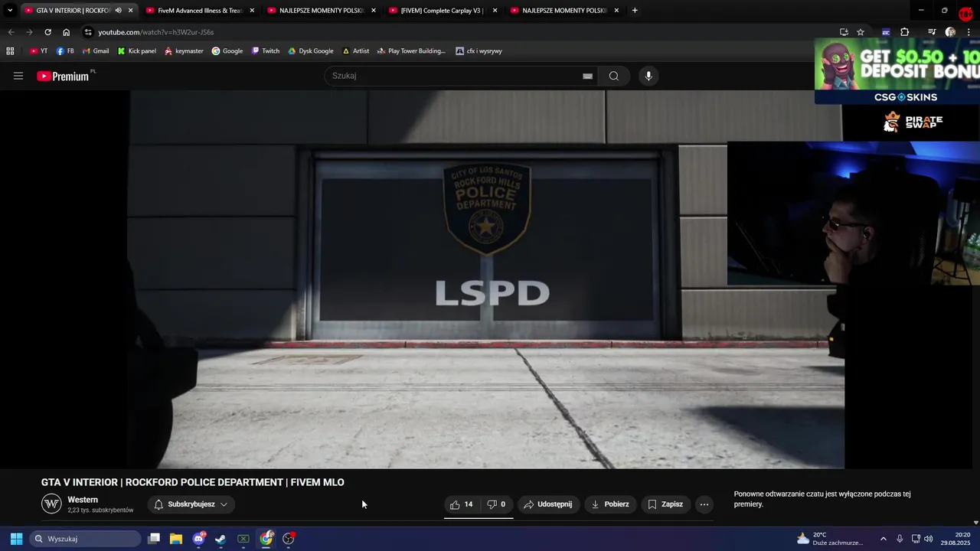
Task: Switch to FiveM Advanced Illness tab
Action: click(x=200, y=11)
